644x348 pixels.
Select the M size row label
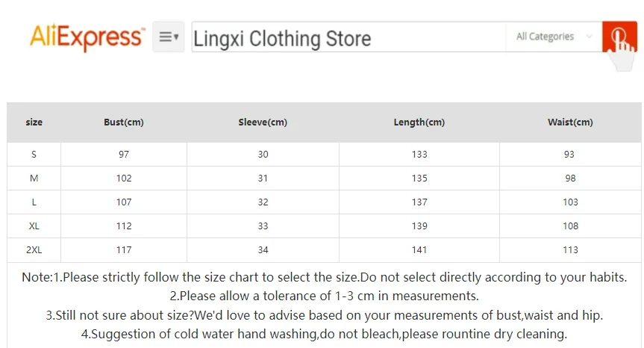[34, 178]
